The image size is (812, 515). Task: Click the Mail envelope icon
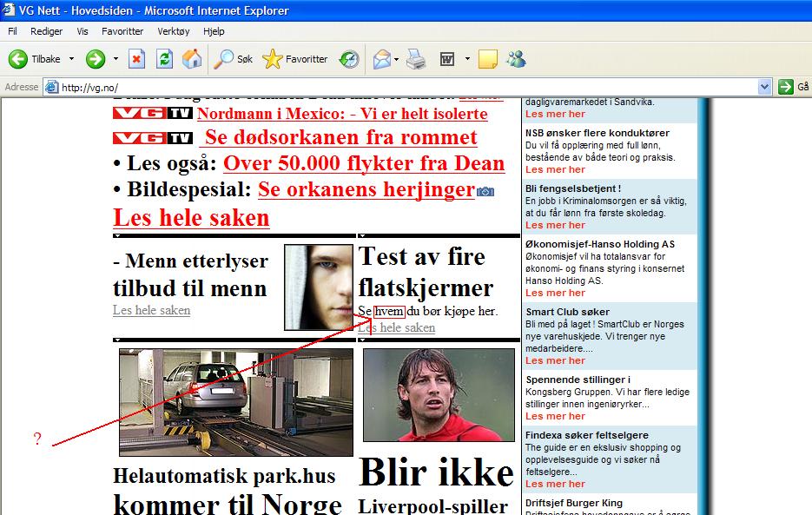[x=381, y=59]
